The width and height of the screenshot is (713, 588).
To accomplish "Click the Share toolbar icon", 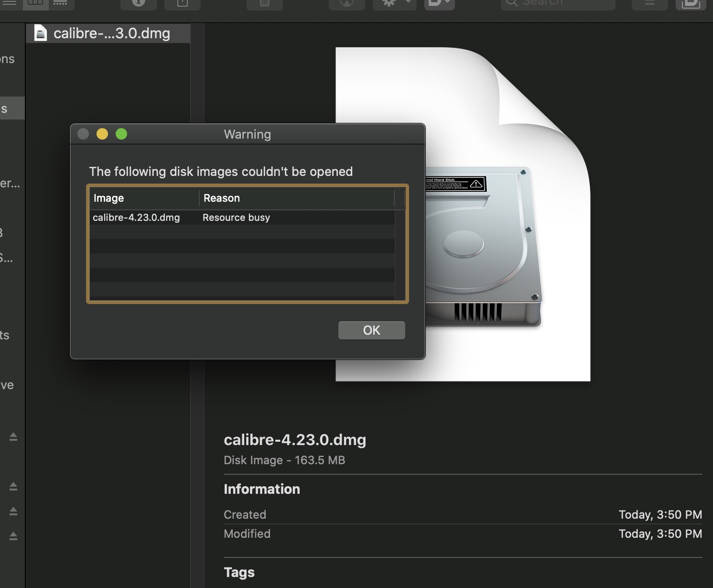I will [182, 4].
